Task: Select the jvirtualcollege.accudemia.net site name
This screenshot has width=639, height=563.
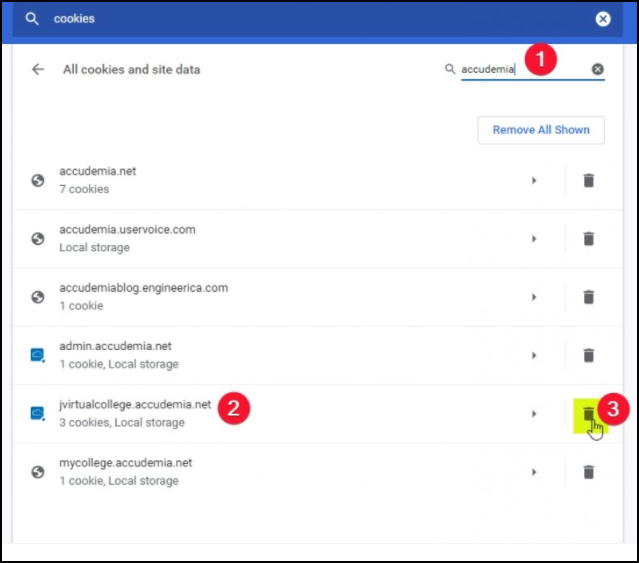Action: [135, 405]
